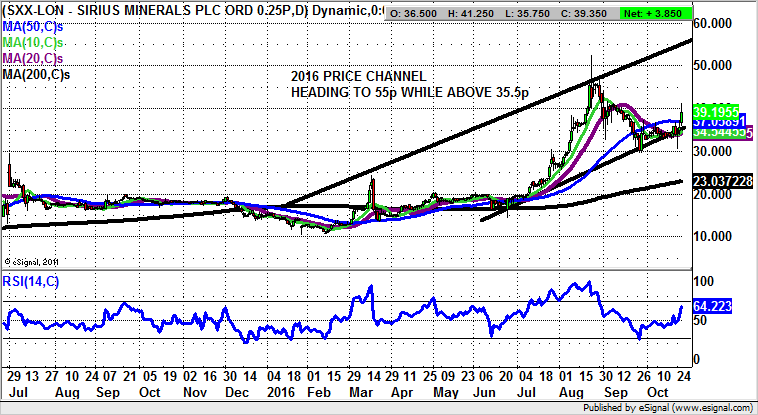Click the purple MA(20,C)s indicator label
The height and width of the screenshot is (415, 758).
33,58
